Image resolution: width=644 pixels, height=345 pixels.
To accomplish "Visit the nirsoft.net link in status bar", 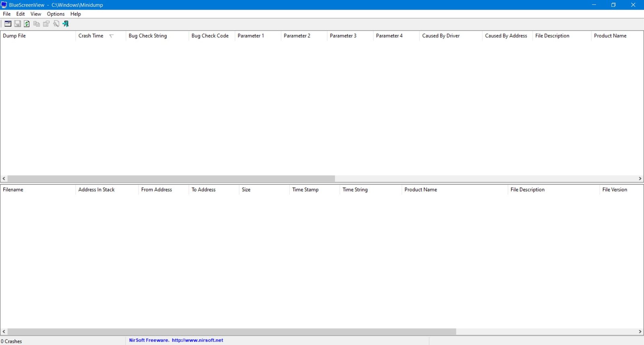I will [197, 340].
